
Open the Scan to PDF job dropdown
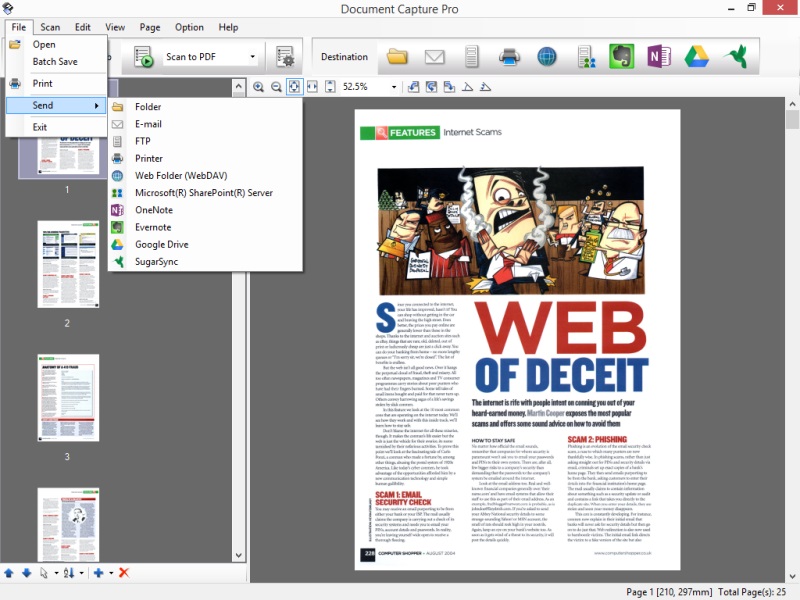point(252,57)
